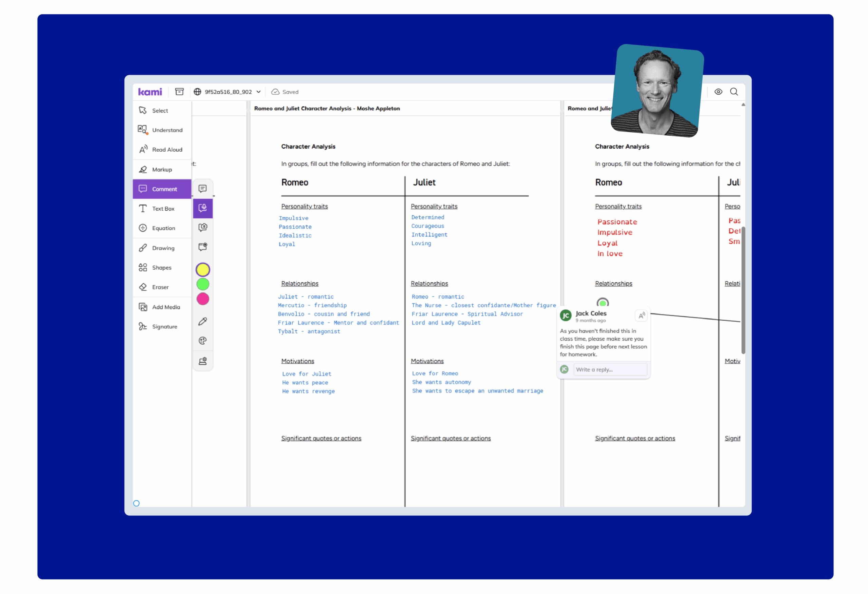Pick the yellow comment color
The image size is (868, 594).
coord(202,269)
